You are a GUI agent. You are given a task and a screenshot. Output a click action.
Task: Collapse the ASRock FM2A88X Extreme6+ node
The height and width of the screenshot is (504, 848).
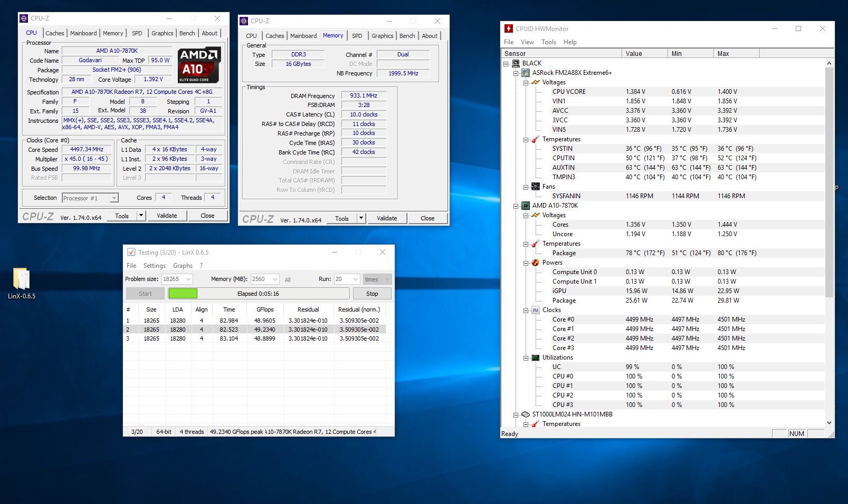516,73
